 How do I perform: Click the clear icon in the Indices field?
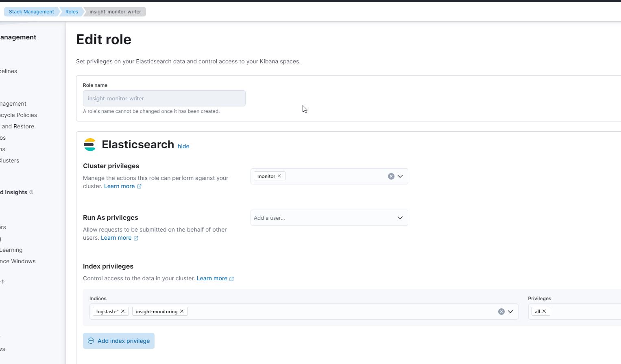(x=501, y=311)
